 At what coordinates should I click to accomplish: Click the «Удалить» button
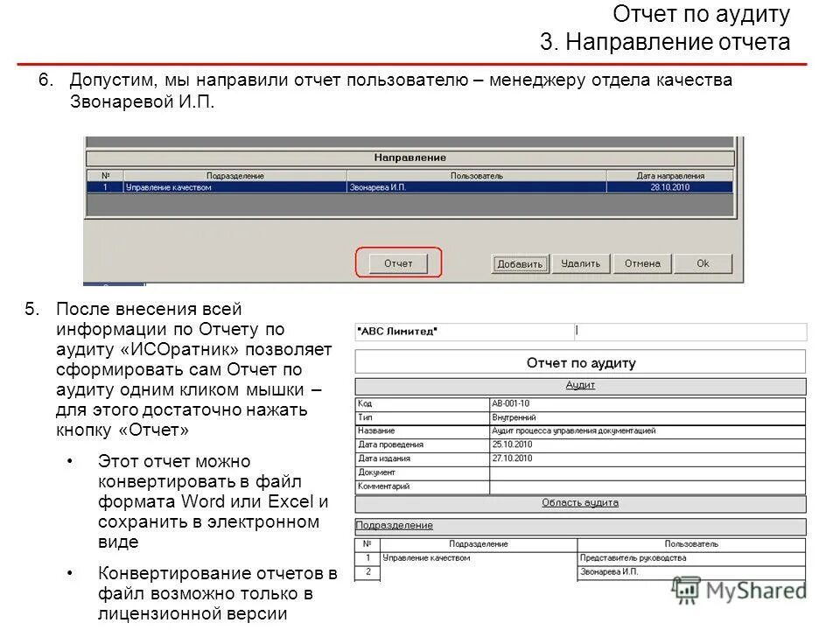tap(580, 262)
